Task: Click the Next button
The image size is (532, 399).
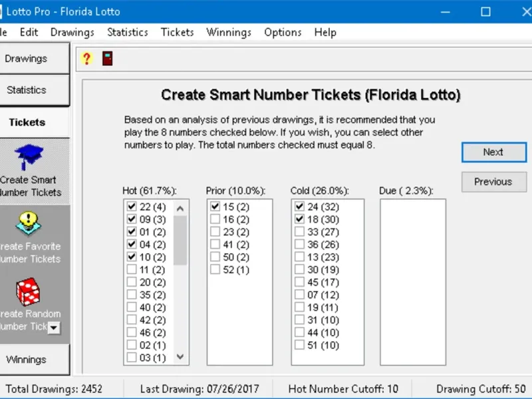Action: (494, 152)
